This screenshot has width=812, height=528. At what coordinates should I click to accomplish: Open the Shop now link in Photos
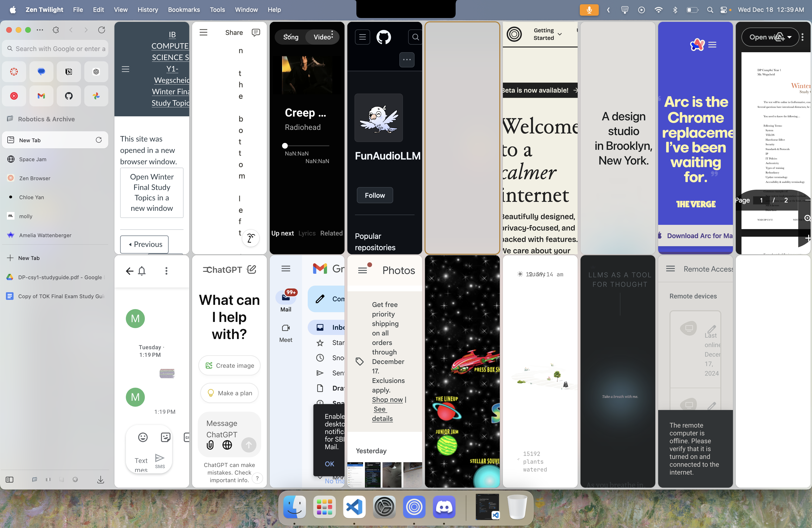(x=387, y=399)
